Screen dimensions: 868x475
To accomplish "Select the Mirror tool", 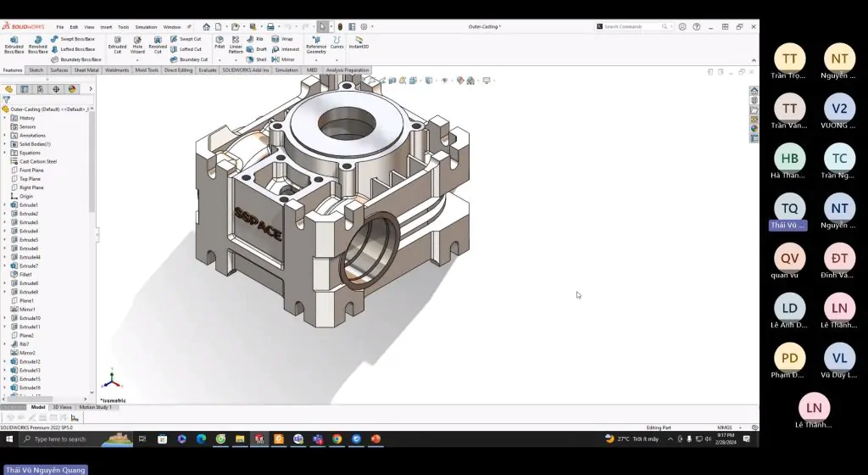I will (x=283, y=59).
